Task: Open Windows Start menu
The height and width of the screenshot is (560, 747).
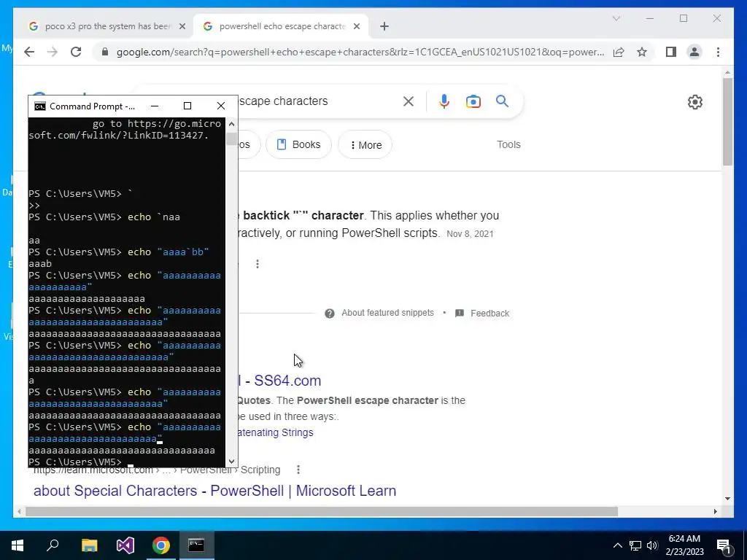Action: pyautogui.click(x=18, y=545)
